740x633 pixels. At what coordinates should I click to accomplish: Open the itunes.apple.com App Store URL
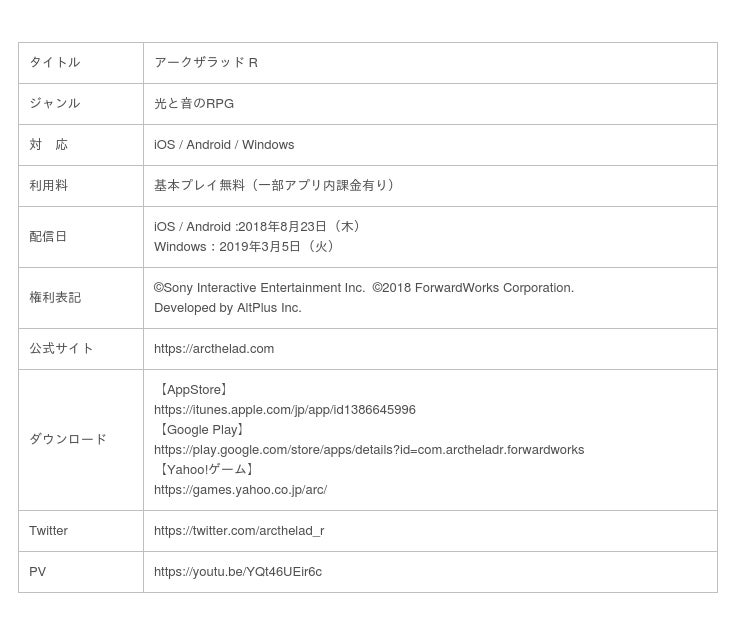[x=284, y=410]
